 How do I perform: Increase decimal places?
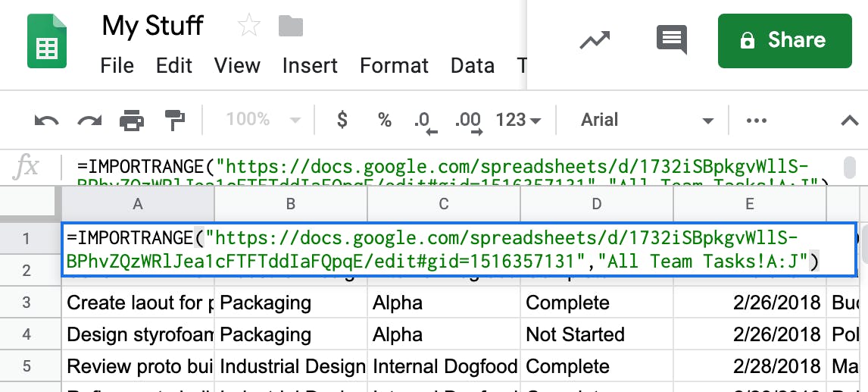467,121
